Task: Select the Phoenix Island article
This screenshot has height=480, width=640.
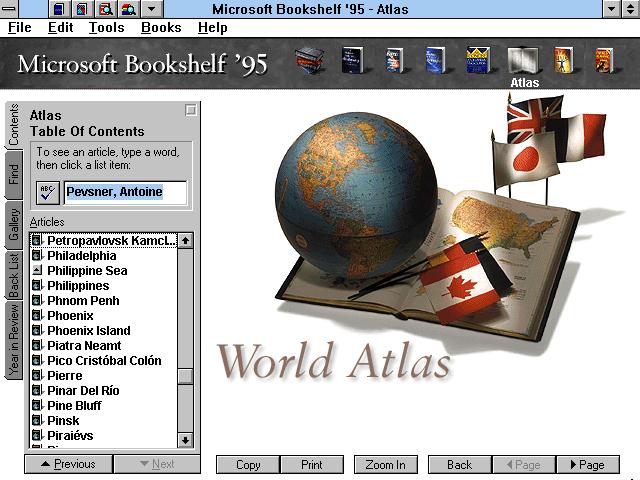Action: 104,330
